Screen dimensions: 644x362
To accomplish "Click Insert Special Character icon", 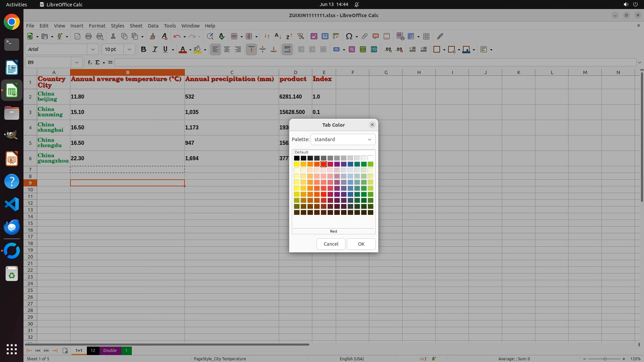I will [x=349, y=36].
